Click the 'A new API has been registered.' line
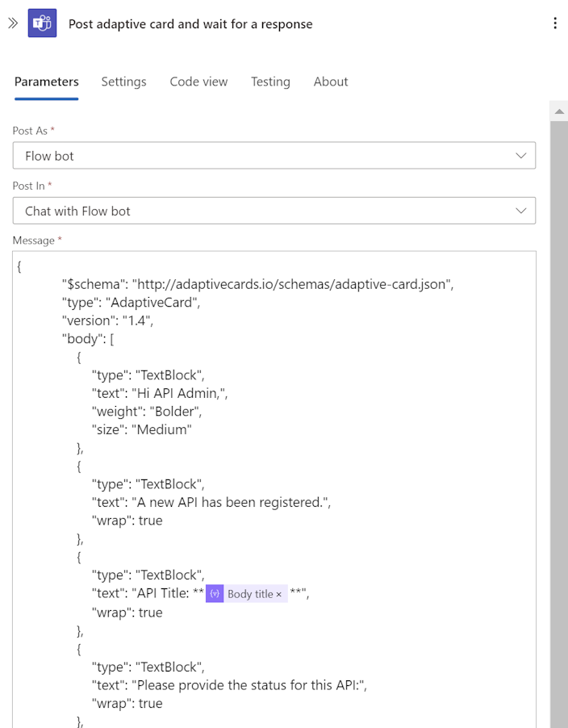Viewport: 568px width, 728px height. [211, 502]
